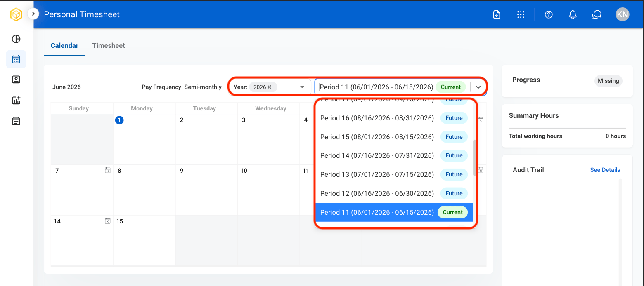Remove the 2026 year chip
This screenshot has width=644, height=286.
coord(270,87)
